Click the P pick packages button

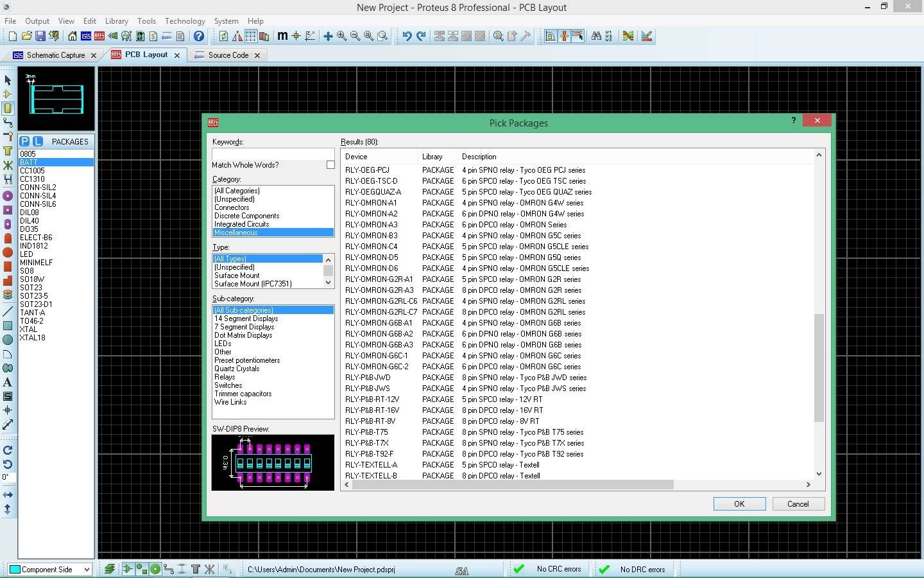click(24, 141)
